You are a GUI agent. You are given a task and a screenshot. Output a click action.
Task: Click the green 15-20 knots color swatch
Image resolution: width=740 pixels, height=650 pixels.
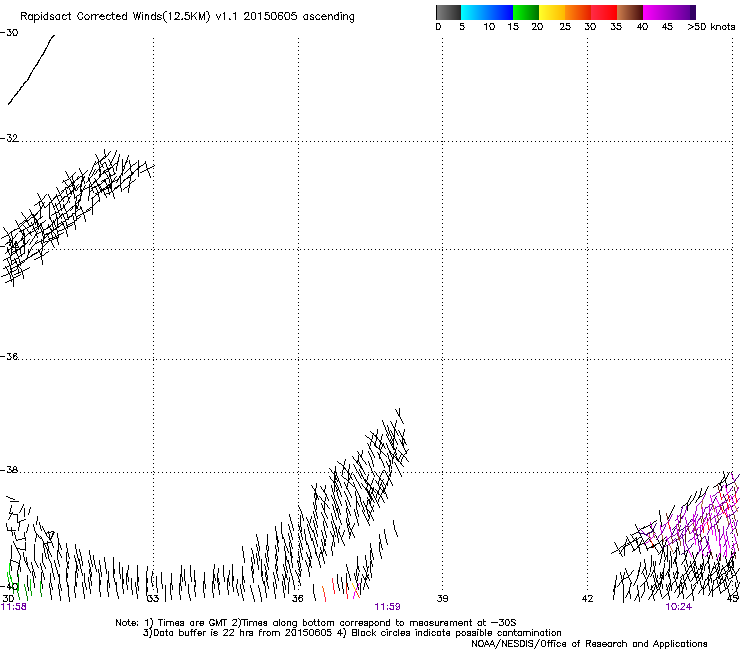[526, 12]
